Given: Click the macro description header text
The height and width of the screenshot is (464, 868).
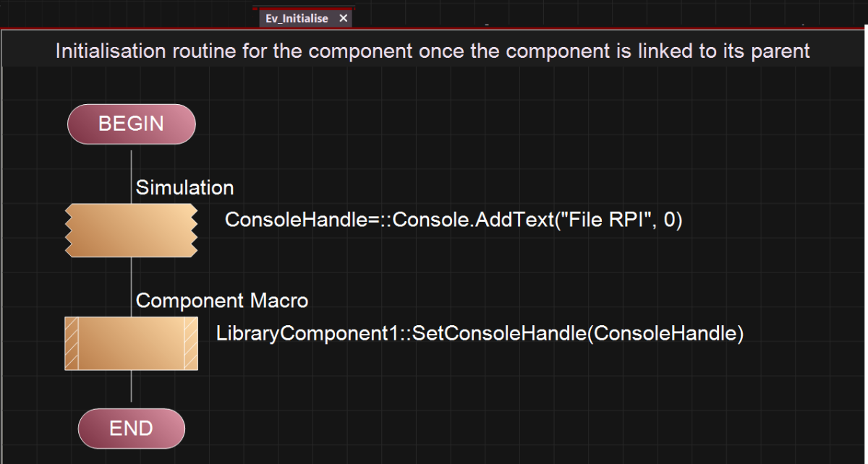Looking at the screenshot, I should [x=433, y=51].
